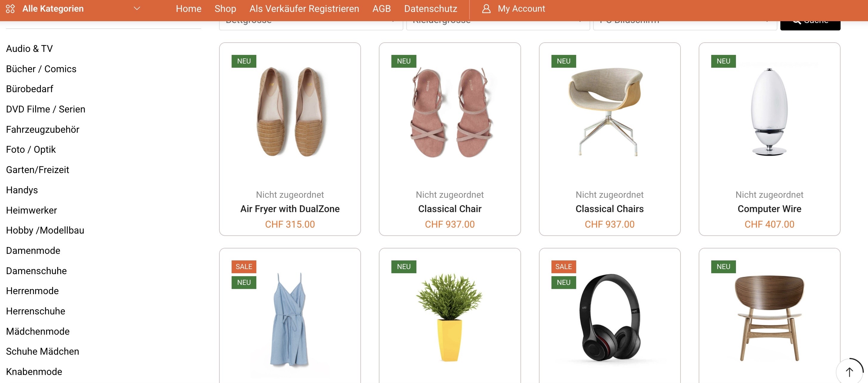
Task: Click the Alle Kategorien grid icon
Action: pyautogui.click(x=10, y=9)
